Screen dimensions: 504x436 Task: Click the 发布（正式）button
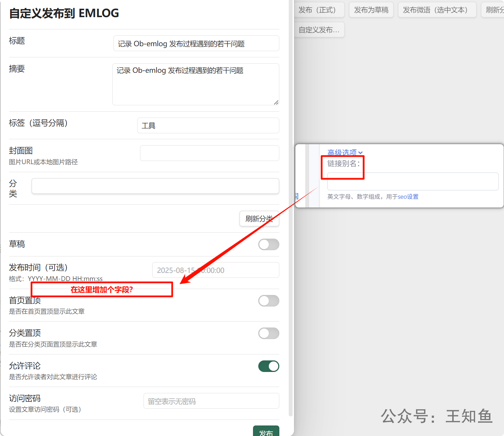pyautogui.click(x=319, y=10)
